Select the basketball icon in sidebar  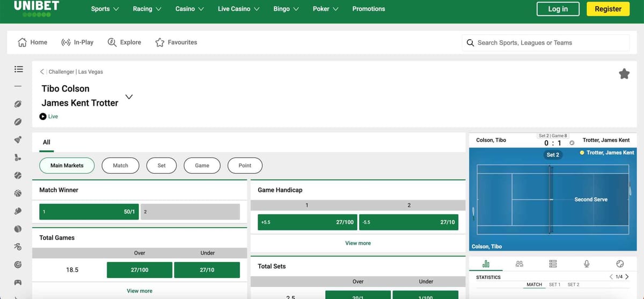coord(18,193)
